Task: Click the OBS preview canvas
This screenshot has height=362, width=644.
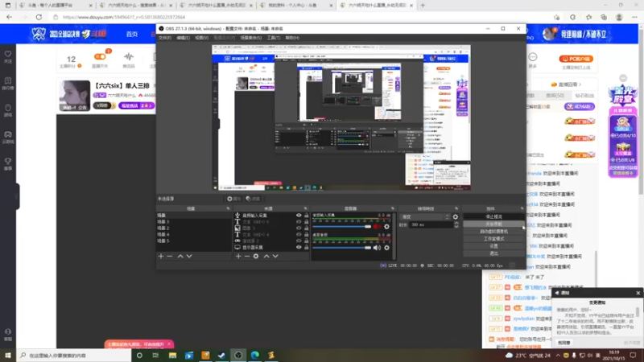Action: click(341, 117)
